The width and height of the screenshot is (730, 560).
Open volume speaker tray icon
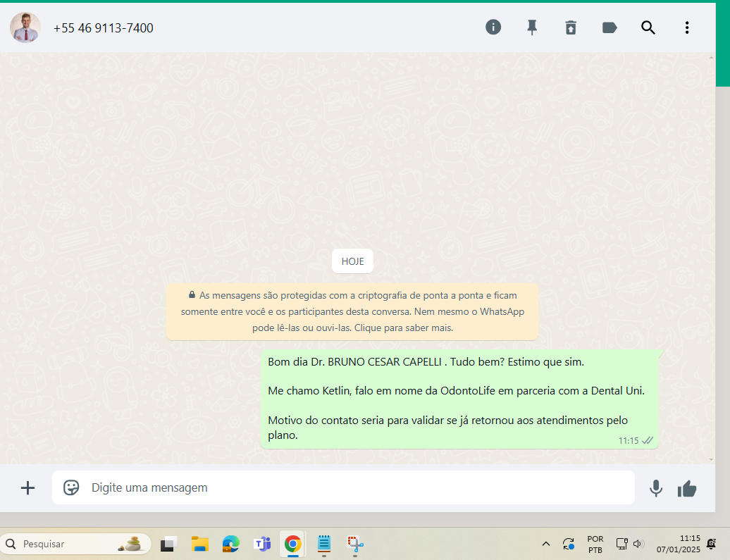[638, 544]
